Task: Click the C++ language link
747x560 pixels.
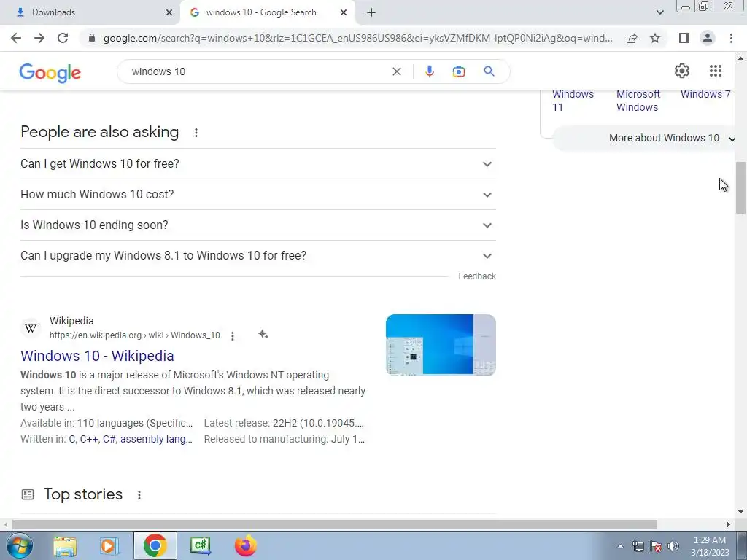Action: [88, 439]
